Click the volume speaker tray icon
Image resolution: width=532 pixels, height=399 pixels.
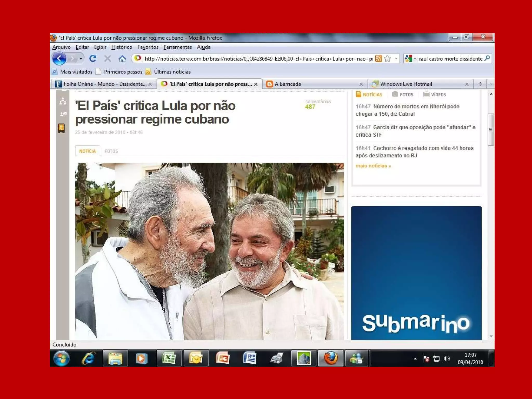pyautogui.click(x=447, y=359)
